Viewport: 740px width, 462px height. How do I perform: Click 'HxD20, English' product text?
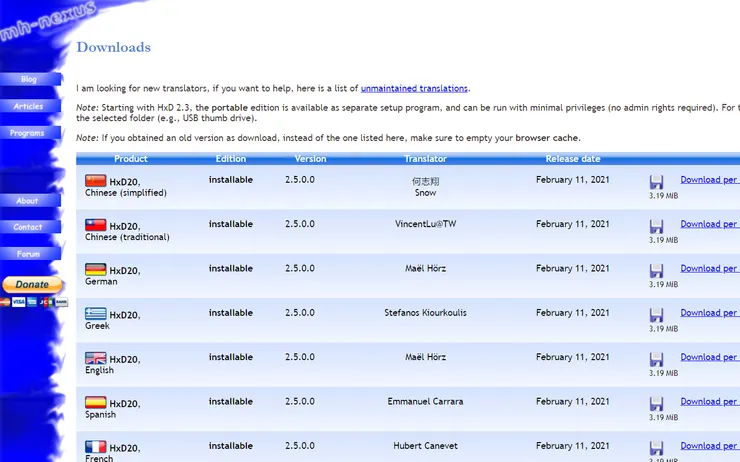113,365
